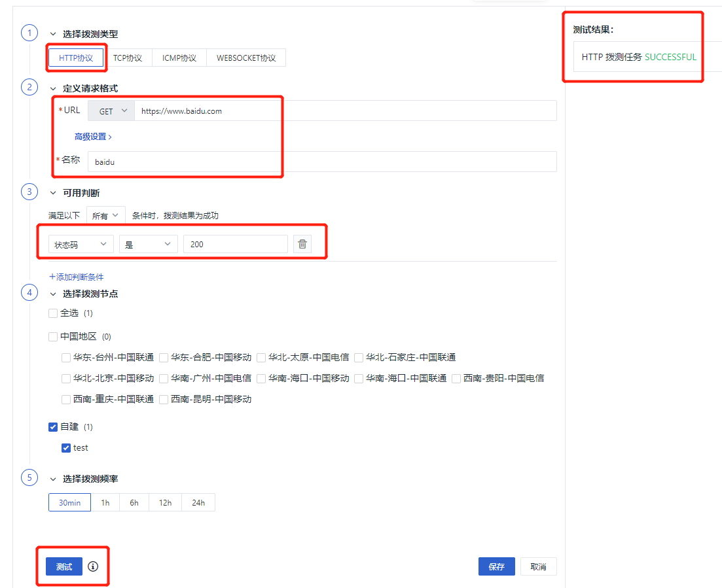Click the 测试结果 heading text
Screen dimensions: 722x588
(593, 29)
